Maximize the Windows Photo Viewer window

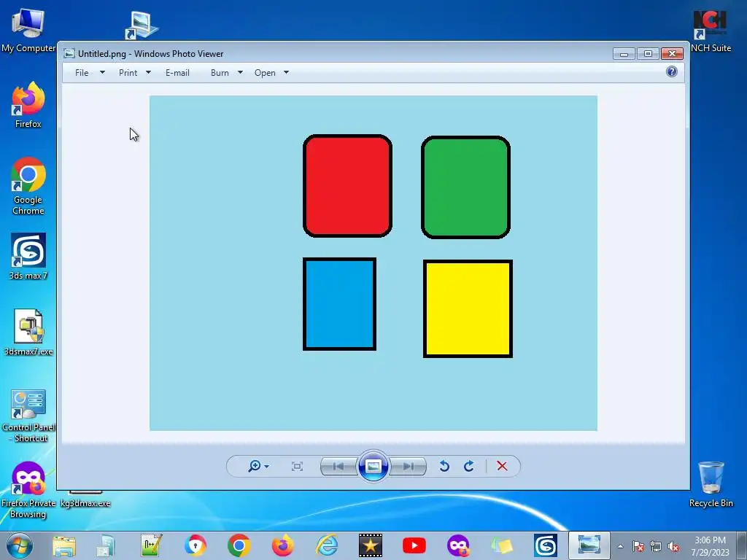(x=648, y=54)
